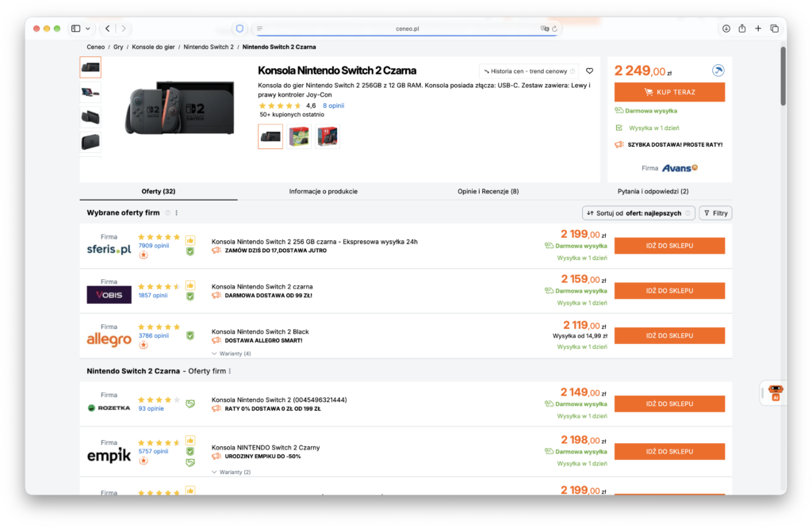
Task: Open the 8 opinii rating link
Action: [x=334, y=105]
